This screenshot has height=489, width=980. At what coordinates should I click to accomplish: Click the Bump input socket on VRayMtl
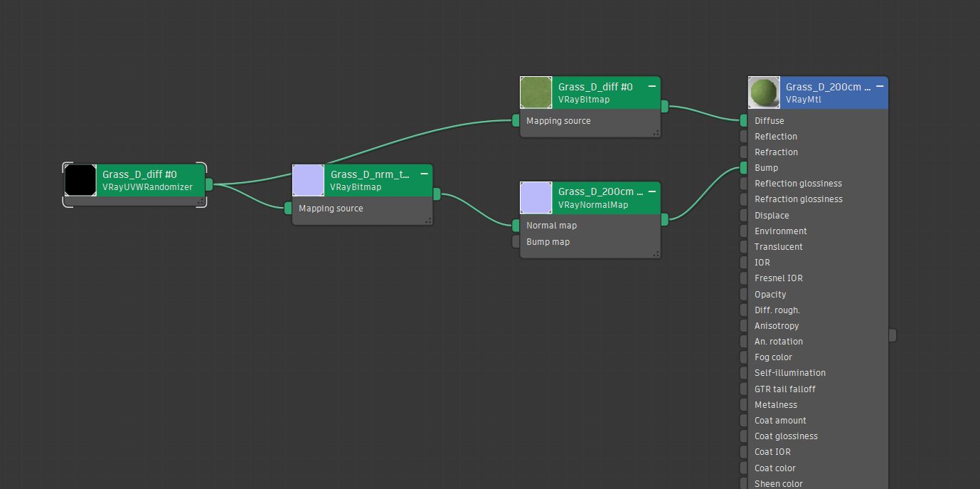click(743, 167)
